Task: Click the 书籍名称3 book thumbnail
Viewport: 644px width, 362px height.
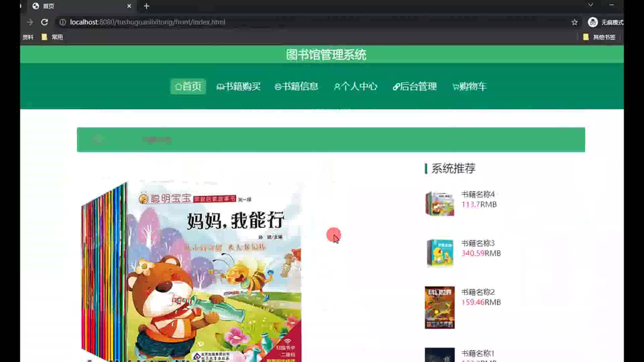Action: pos(440,252)
